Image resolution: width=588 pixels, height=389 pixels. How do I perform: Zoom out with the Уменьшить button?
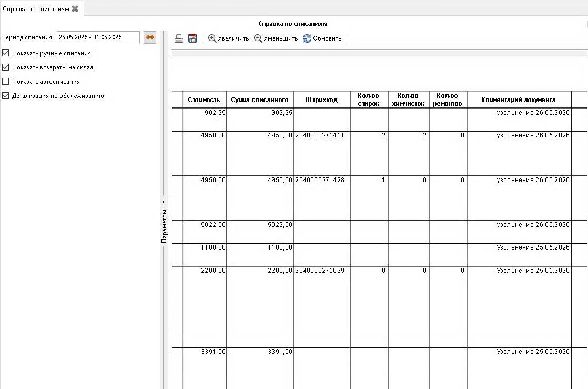[x=276, y=38]
